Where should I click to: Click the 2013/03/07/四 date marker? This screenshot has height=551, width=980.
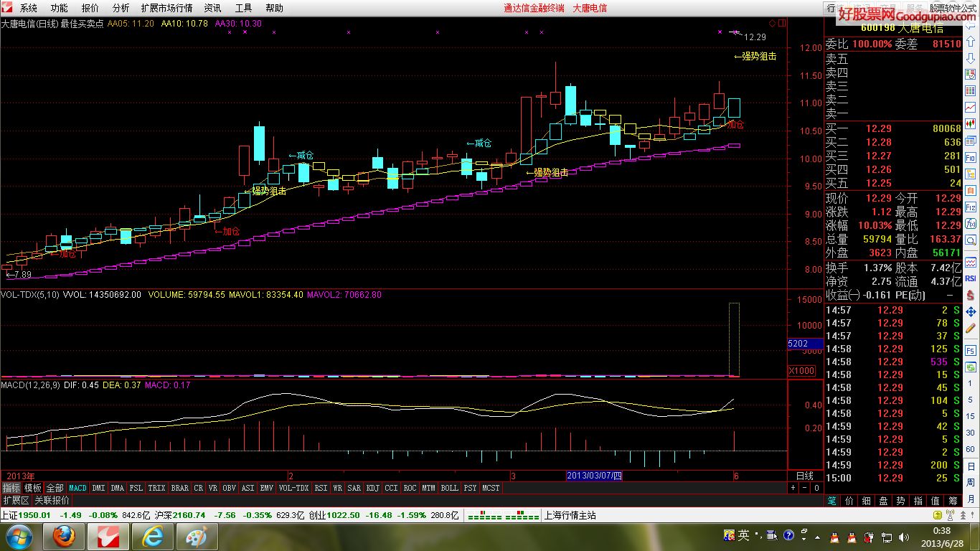(x=594, y=476)
